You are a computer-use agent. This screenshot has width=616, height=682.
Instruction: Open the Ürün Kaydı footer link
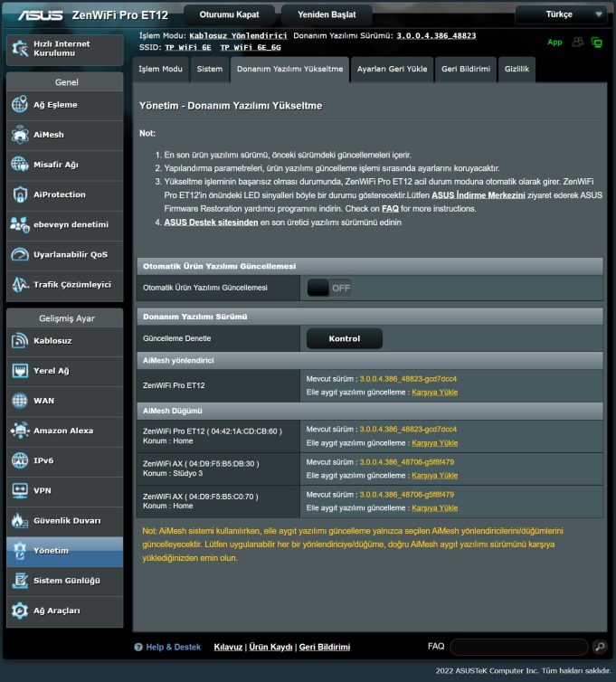[270, 648]
